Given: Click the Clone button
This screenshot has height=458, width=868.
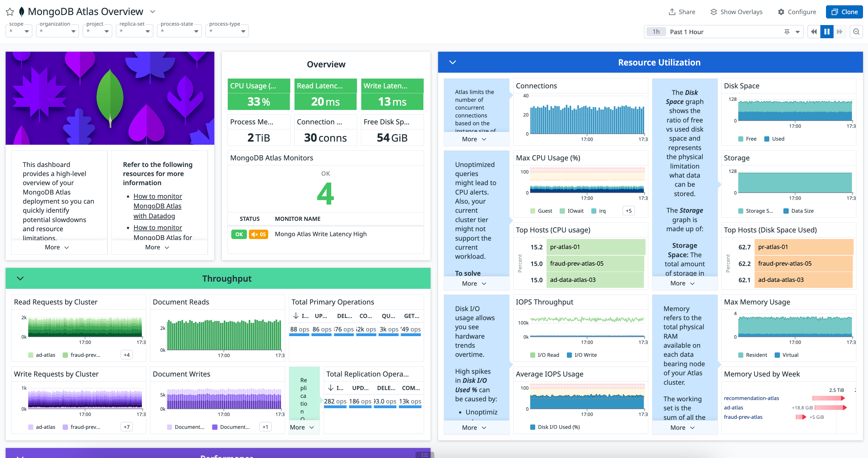Looking at the screenshot, I should [x=844, y=12].
